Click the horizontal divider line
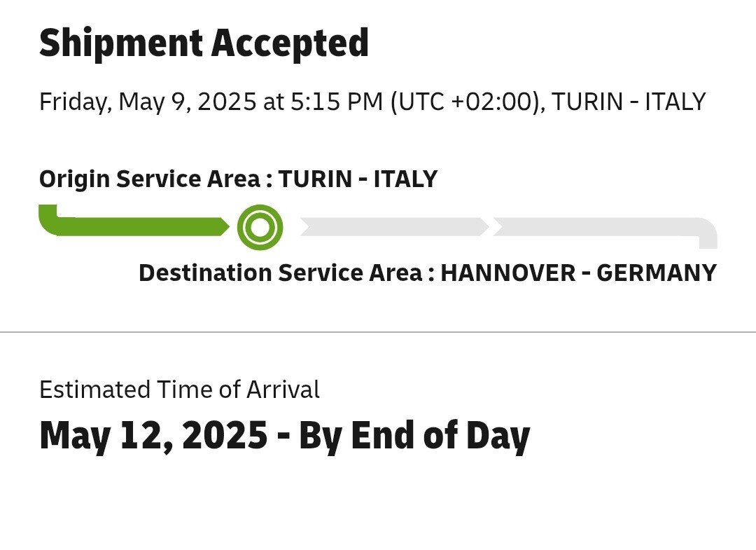 [x=378, y=332]
